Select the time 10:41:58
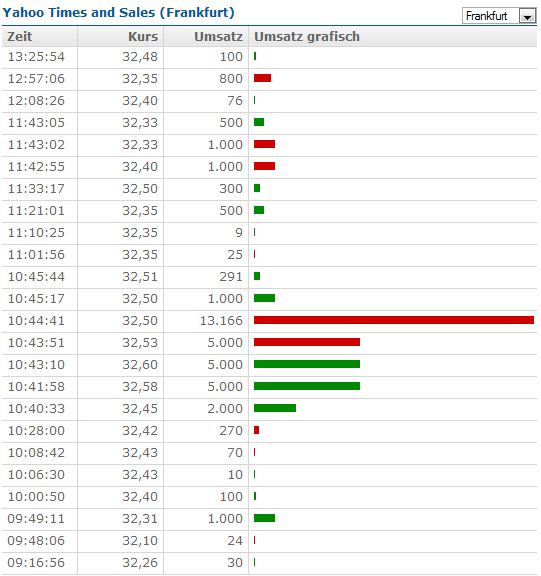The image size is (541, 576). point(36,387)
